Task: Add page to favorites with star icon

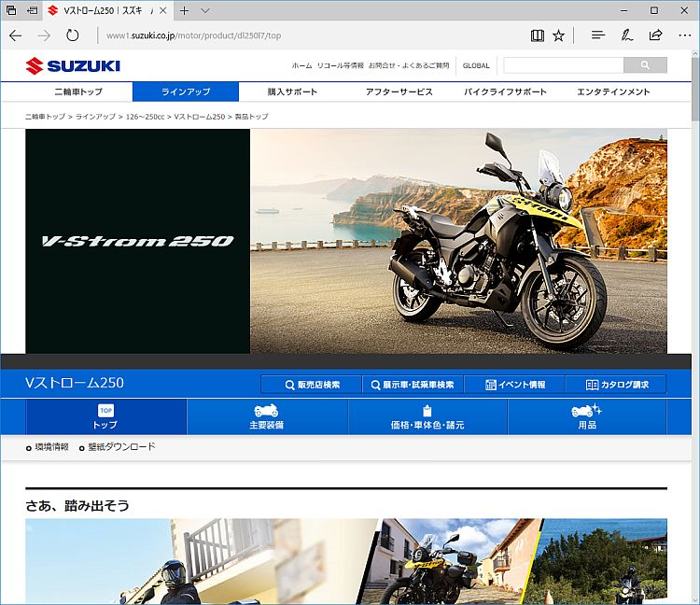Action: click(x=558, y=35)
